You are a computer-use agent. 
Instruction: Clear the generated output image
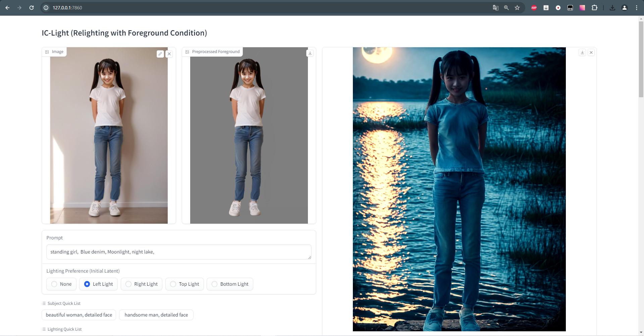click(x=591, y=53)
